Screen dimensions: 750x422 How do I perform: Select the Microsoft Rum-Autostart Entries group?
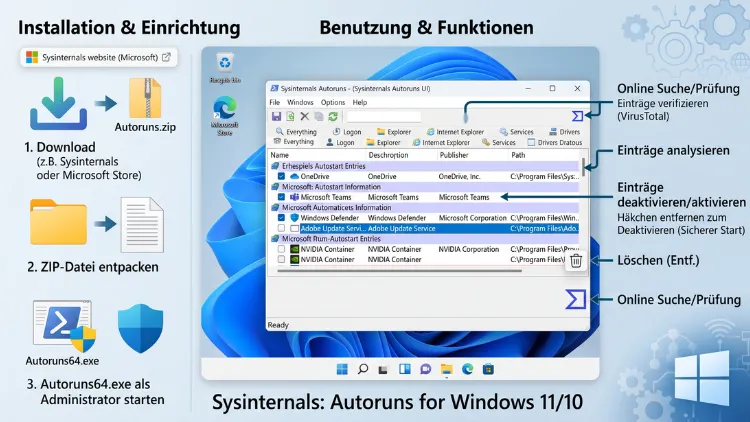coord(425,239)
